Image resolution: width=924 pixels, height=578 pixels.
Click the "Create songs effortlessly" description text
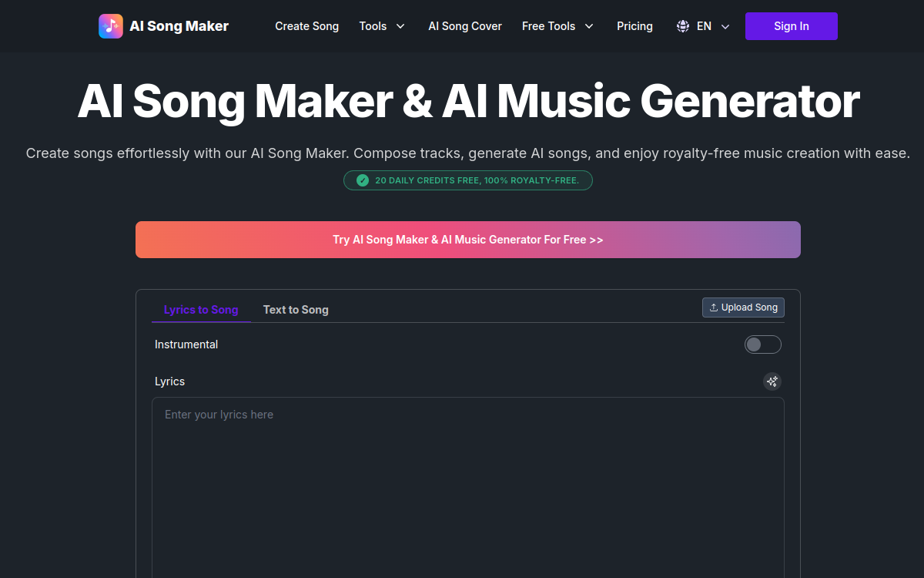click(468, 153)
